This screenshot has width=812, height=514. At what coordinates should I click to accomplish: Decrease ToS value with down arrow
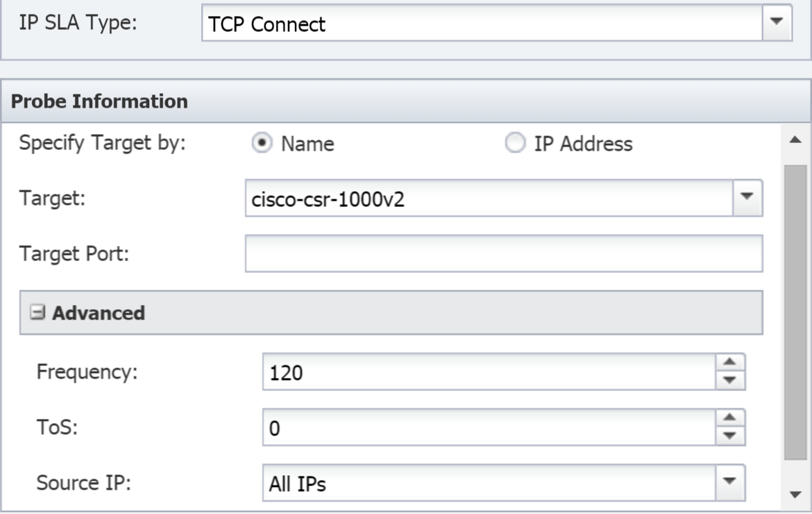click(x=730, y=436)
